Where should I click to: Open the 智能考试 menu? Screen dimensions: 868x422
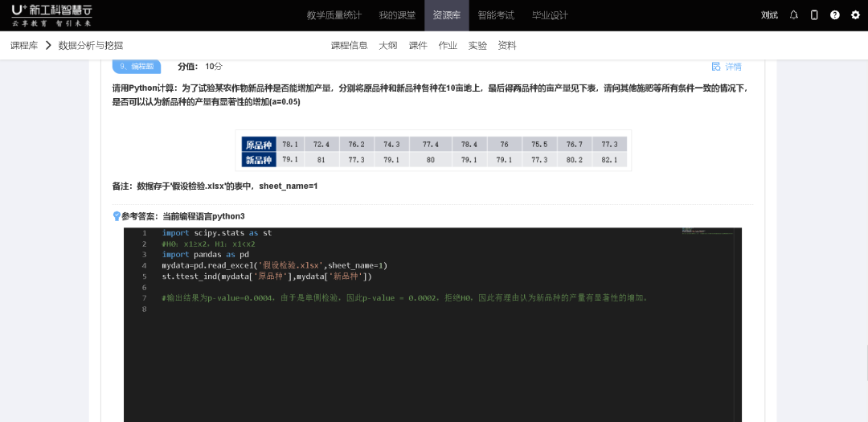click(496, 15)
